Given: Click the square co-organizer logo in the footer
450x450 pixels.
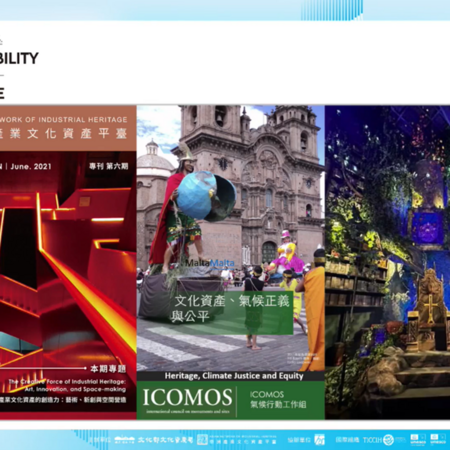Looking at the screenshot, I should pyautogui.click(x=319, y=440).
